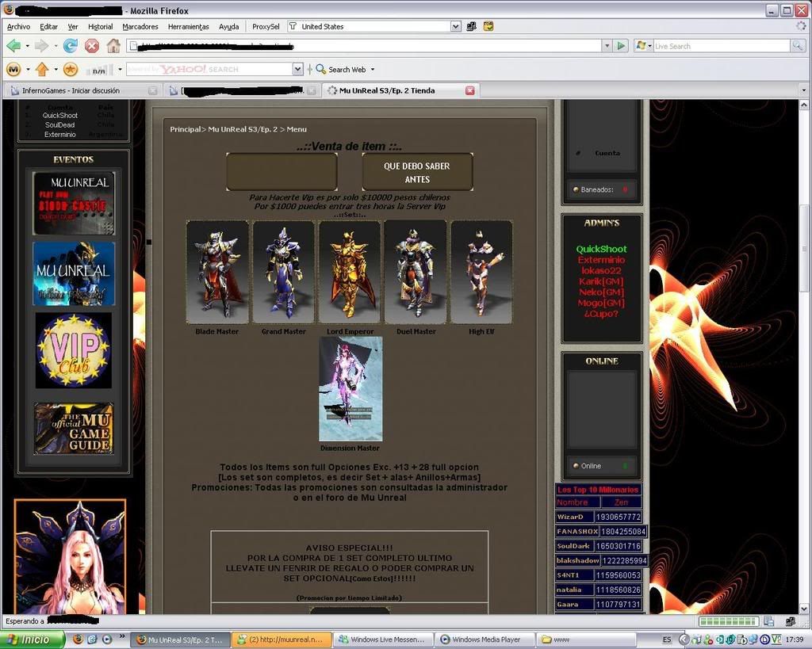Click the Search Web magnifier button
This screenshot has height=649, width=812.
[341, 70]
